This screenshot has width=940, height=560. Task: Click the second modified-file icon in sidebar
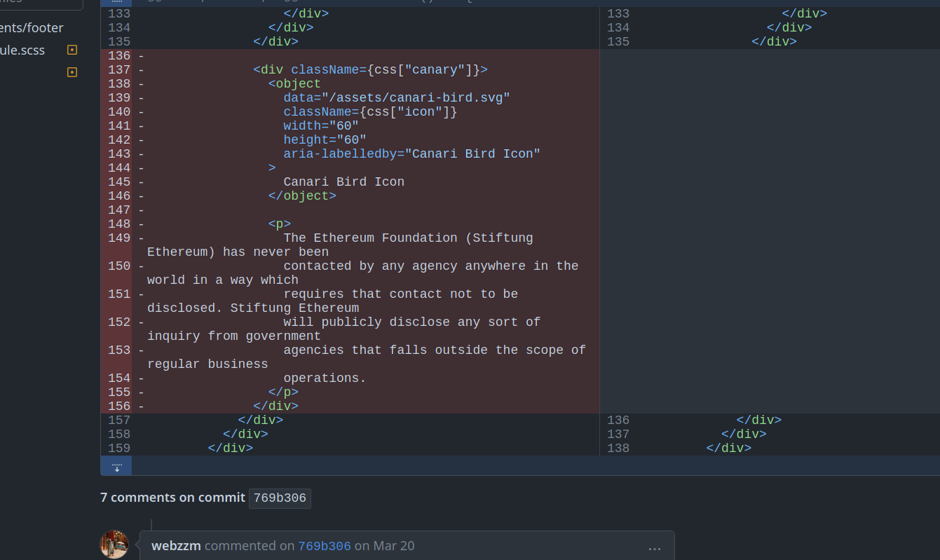[71, 72]
